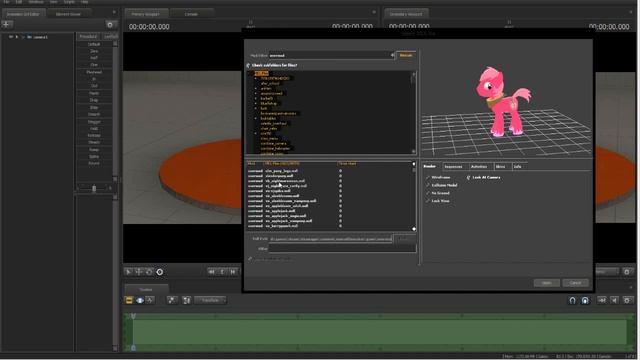Screen dimensions: 640x360
Task: Open Animation Set Editor gear settings
Action: tap(110, 25)
